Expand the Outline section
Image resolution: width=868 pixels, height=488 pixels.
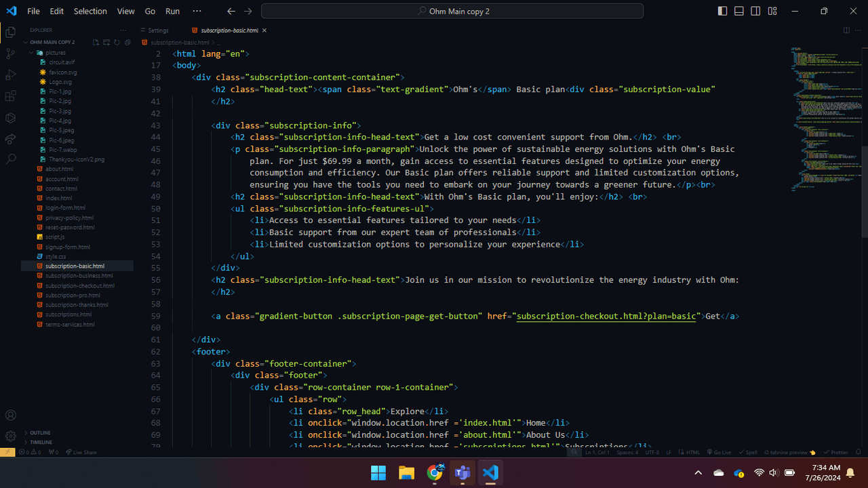pos(40,432)
